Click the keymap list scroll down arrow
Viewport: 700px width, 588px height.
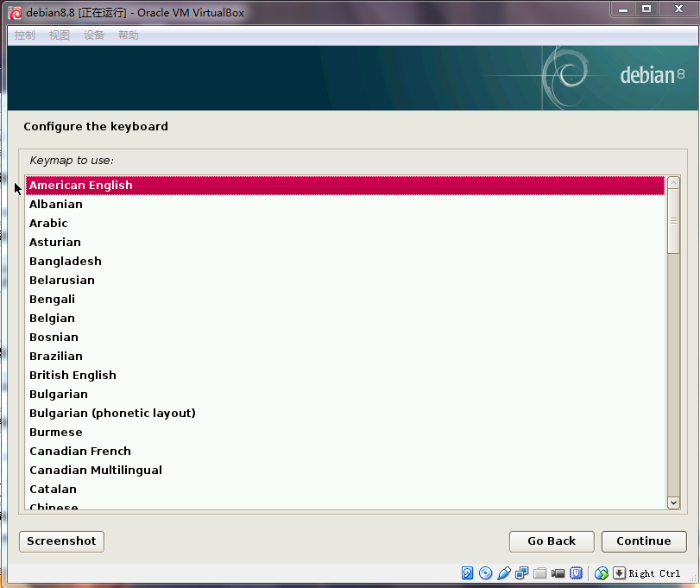674,502
